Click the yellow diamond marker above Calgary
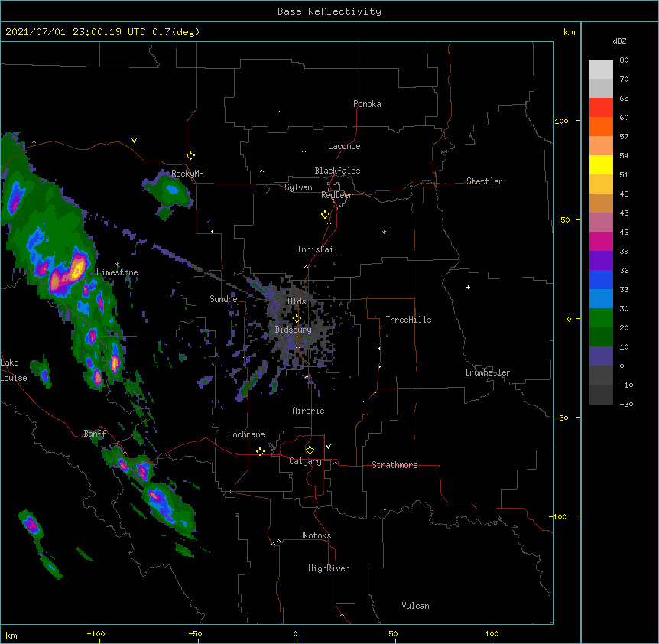 click(x=310, y=450)
